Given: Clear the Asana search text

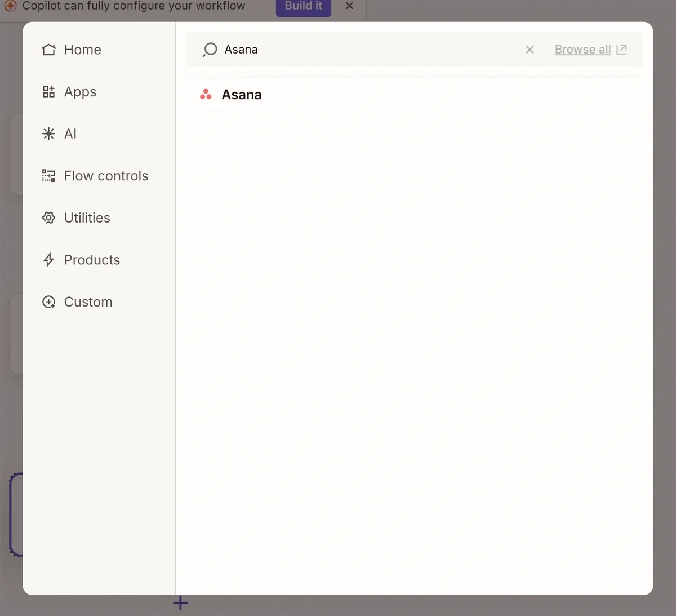Looking at the screenshot, I should (530, 50).
